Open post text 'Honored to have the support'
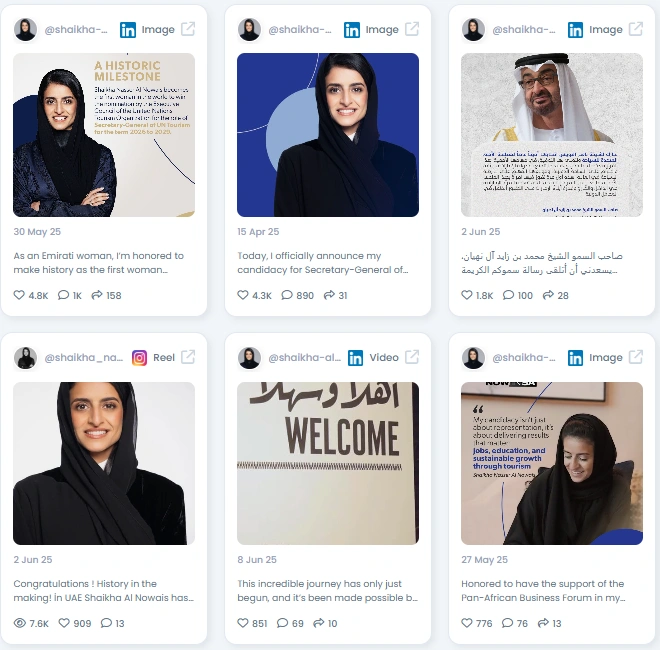This screenshot has height=650, width=660. (543, 591)
